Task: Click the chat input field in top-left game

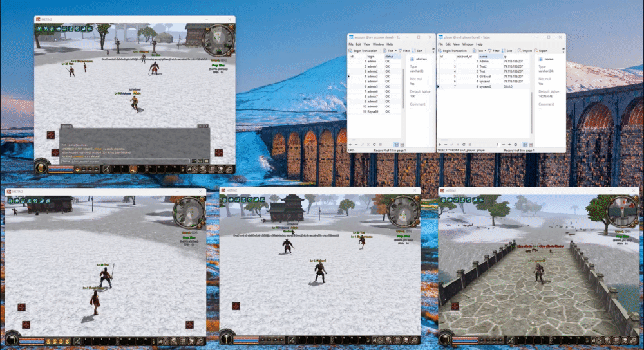Action: [131, 161]
